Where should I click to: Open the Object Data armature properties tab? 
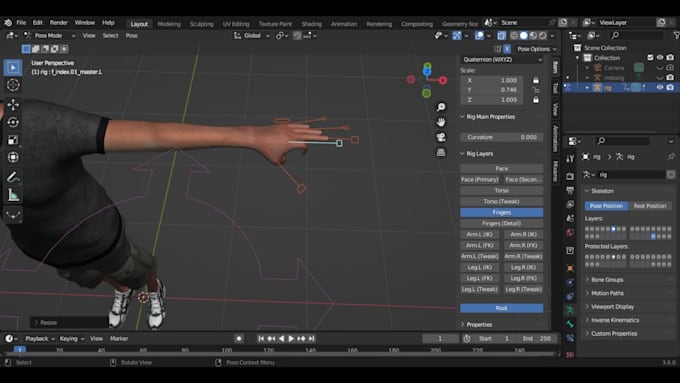click(570, 310)
